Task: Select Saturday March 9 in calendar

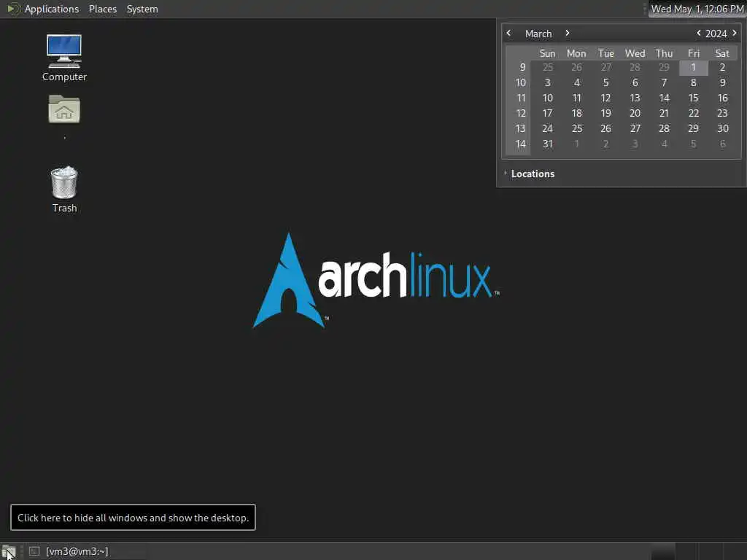Action: 722,82
